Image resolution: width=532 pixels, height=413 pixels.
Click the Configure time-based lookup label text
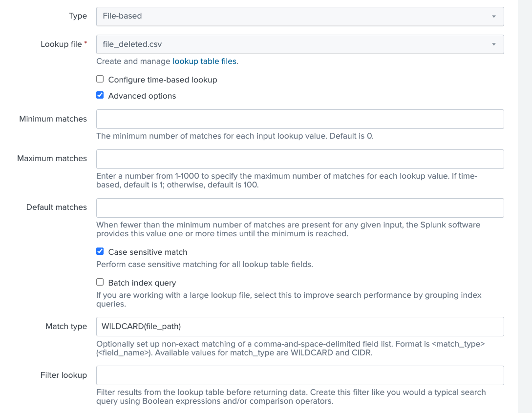pos(163,79)
